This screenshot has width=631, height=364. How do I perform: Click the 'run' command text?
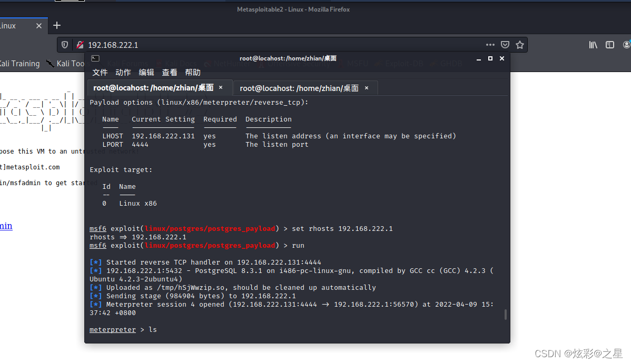click(x=298, y=246)
